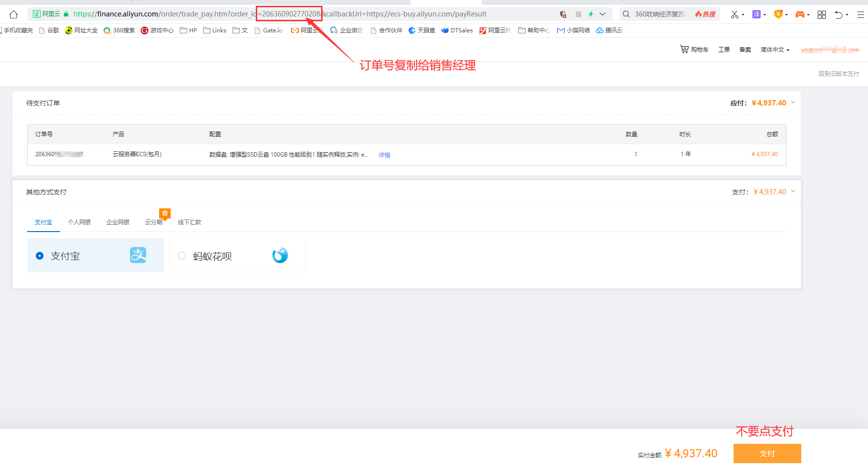Click 云服务器ECS(包月) product cell
This screenshot has width=868, height=468.
click(137, 154)
